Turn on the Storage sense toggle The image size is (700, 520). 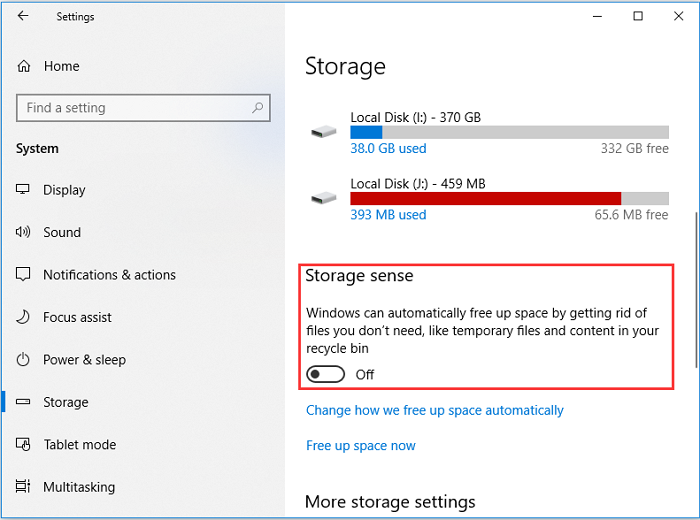click(326, 374)
